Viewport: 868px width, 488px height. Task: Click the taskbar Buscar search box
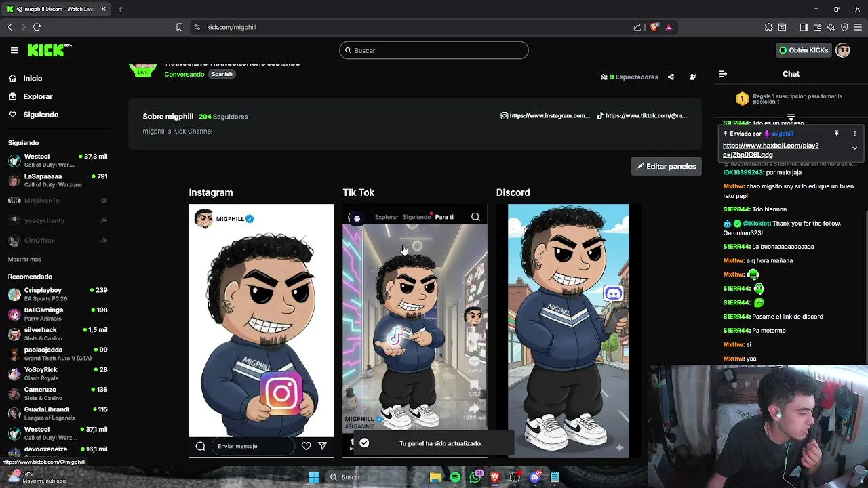(x=373, y=477)
